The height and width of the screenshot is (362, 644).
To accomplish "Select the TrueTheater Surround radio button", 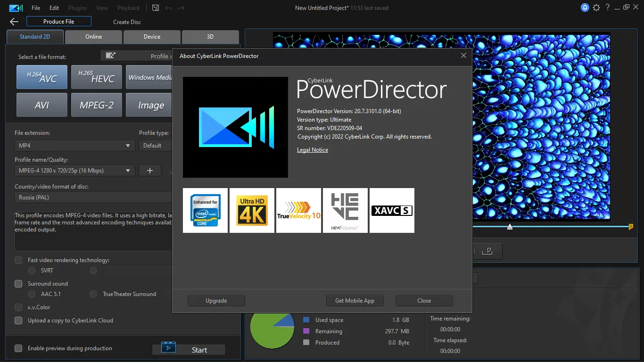I will point(93,294).
